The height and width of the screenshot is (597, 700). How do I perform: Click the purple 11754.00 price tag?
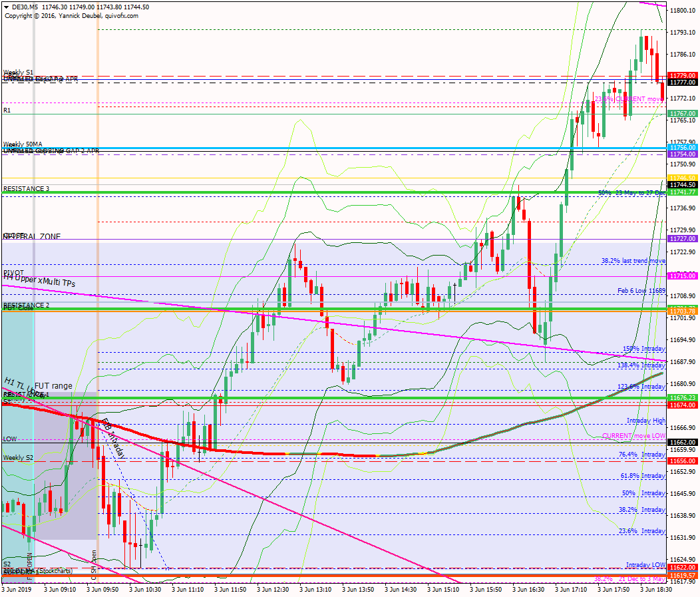pyautogui.click(x=683, y=154)
